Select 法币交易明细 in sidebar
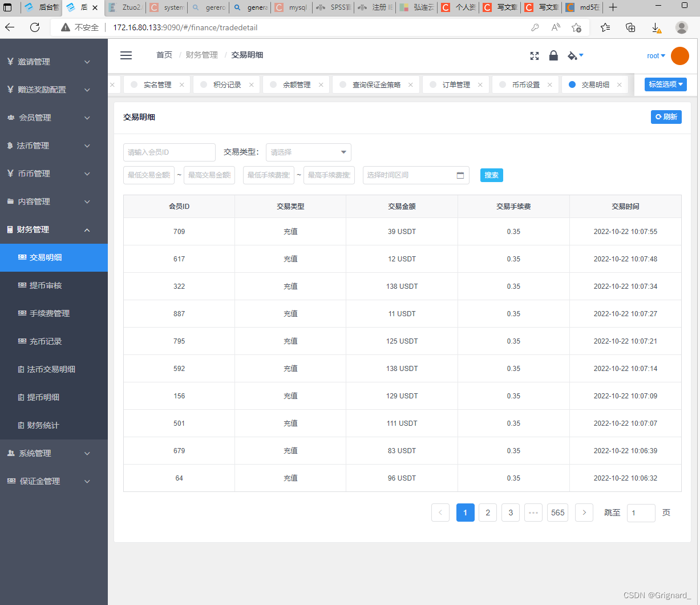This screenshot has width=700, height=605. 54,369
